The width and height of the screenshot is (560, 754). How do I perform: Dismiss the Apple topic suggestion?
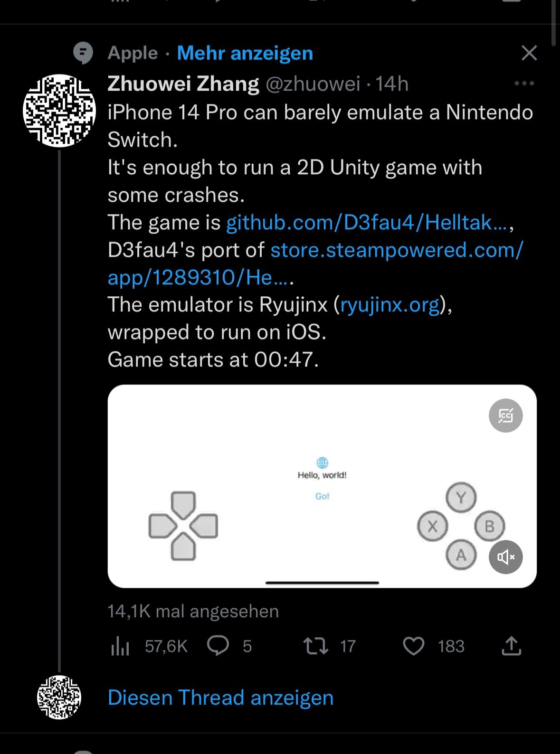[x=529, y=53]
